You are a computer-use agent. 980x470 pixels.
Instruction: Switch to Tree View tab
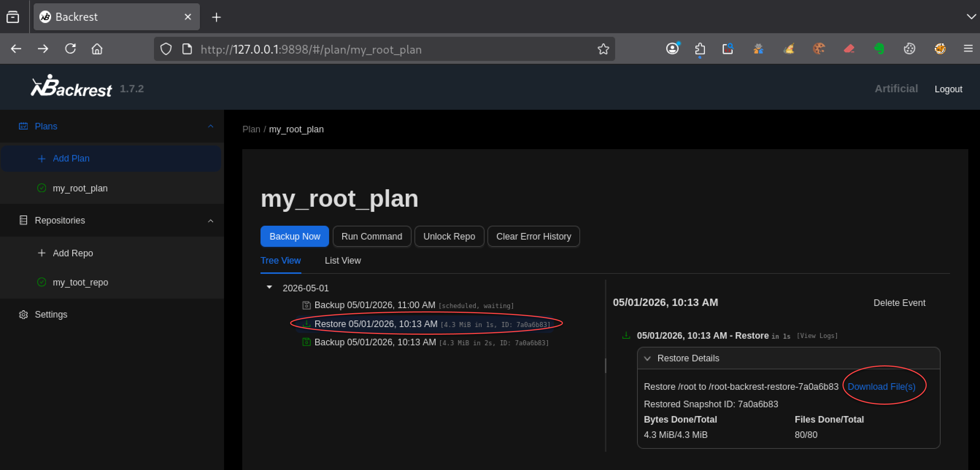[x=280, y=260]
